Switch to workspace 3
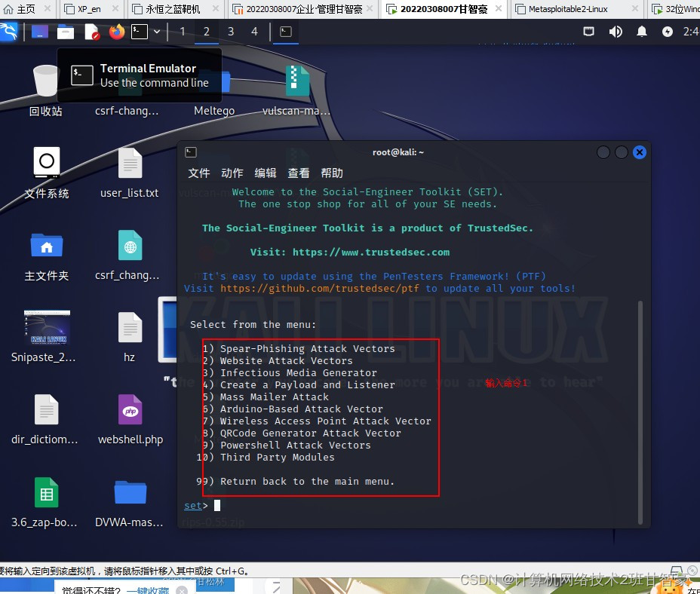Screen dimensions: 700x594 click(230, 32)
